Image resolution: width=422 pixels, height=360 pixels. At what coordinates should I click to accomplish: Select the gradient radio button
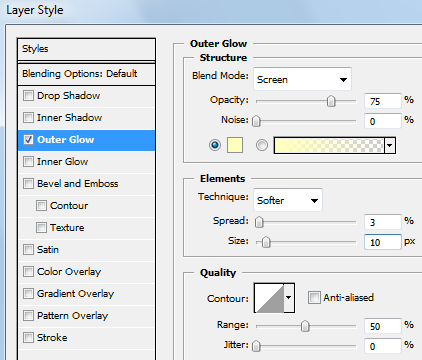(x=262, y=145)
